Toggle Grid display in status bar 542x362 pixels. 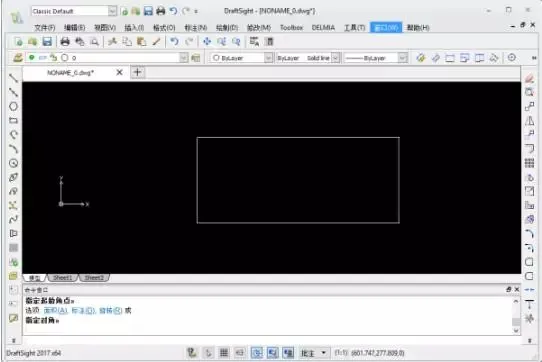(x=224, y=353)
